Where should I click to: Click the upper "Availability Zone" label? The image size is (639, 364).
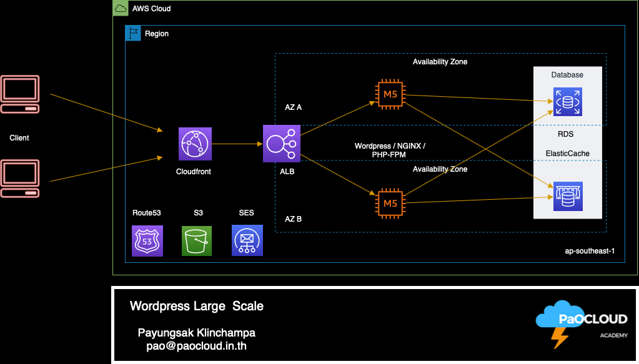click(440, 62)
